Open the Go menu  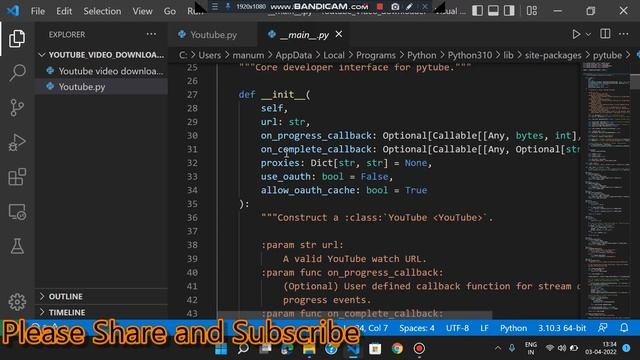tap(170, 11)
